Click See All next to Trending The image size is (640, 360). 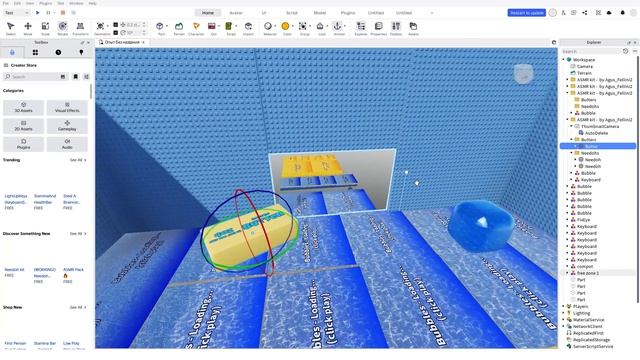tap(78, 160)
